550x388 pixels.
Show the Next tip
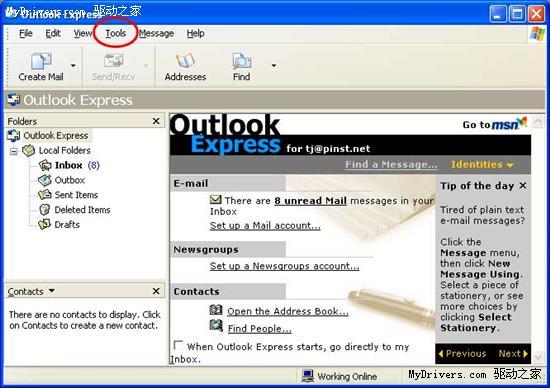pos(513,354)
